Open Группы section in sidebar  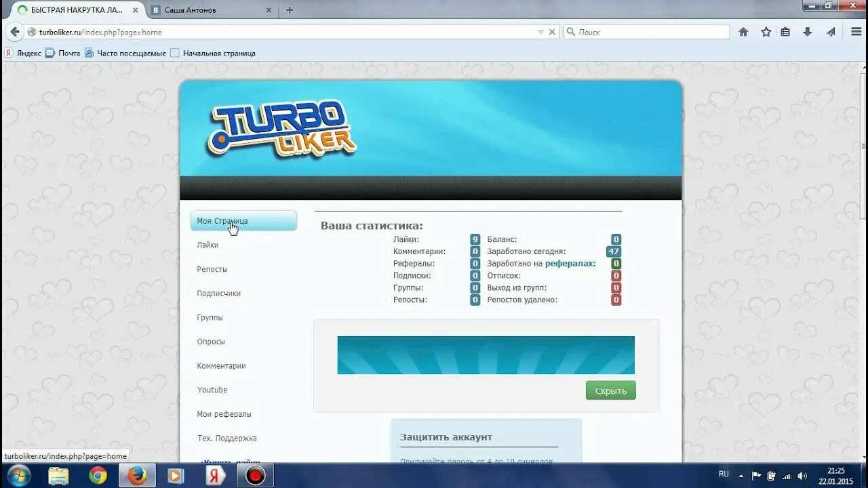tap(210, 317)
